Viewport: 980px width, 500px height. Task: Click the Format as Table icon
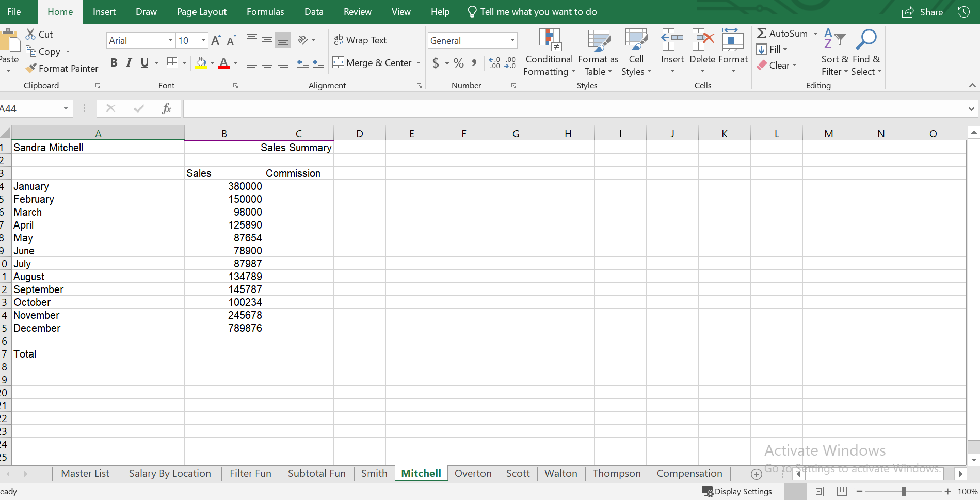pos(598,40)
